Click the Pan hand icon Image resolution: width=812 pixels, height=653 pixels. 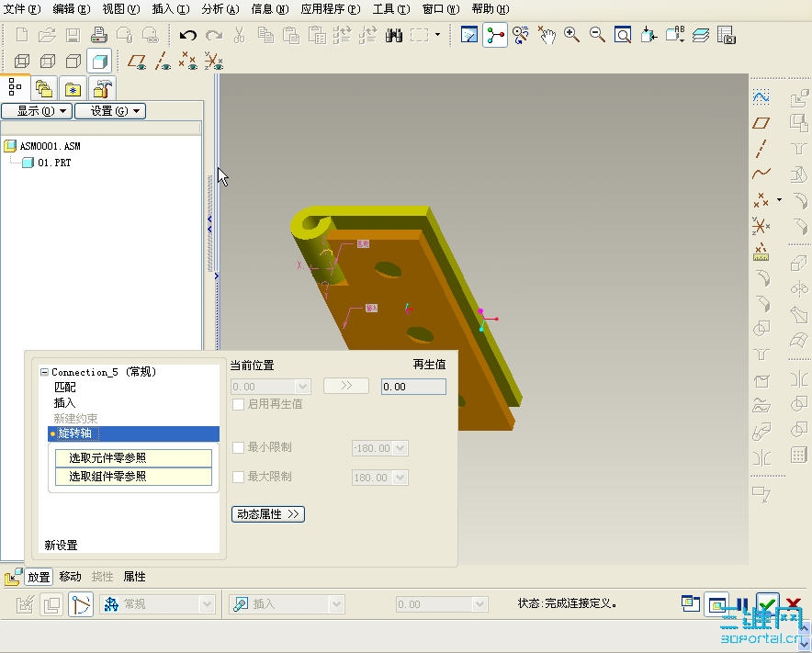[x=547, y=35]
